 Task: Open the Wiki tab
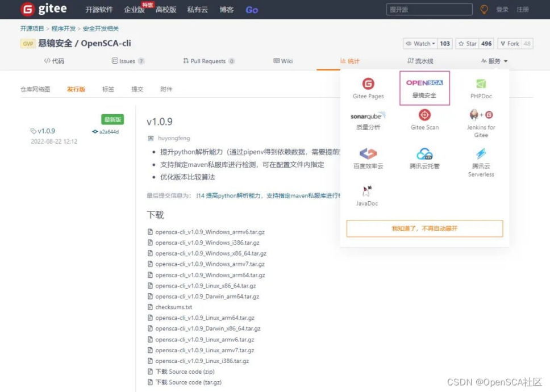(x=283, y=61)
